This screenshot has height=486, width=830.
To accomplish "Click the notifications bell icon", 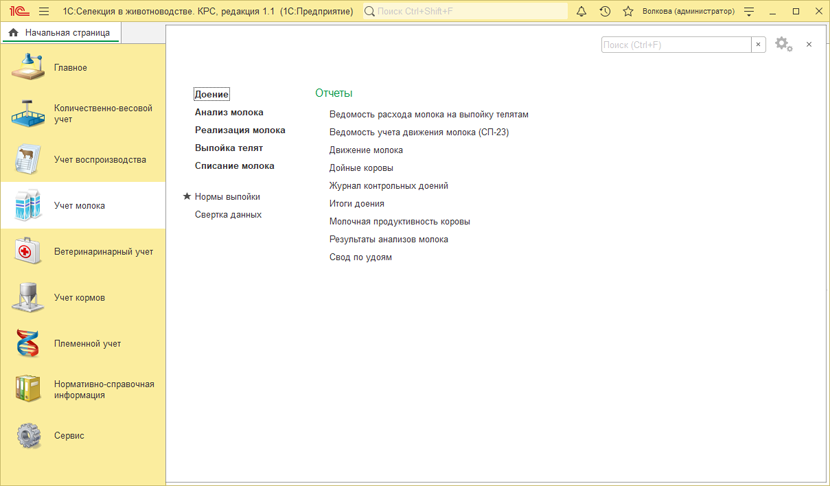I will tap(581, 12).
